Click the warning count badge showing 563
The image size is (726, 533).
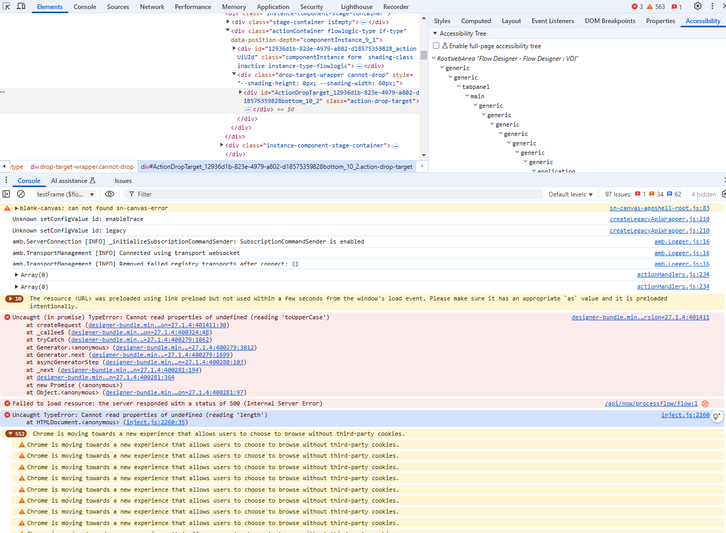coord(656,6)
